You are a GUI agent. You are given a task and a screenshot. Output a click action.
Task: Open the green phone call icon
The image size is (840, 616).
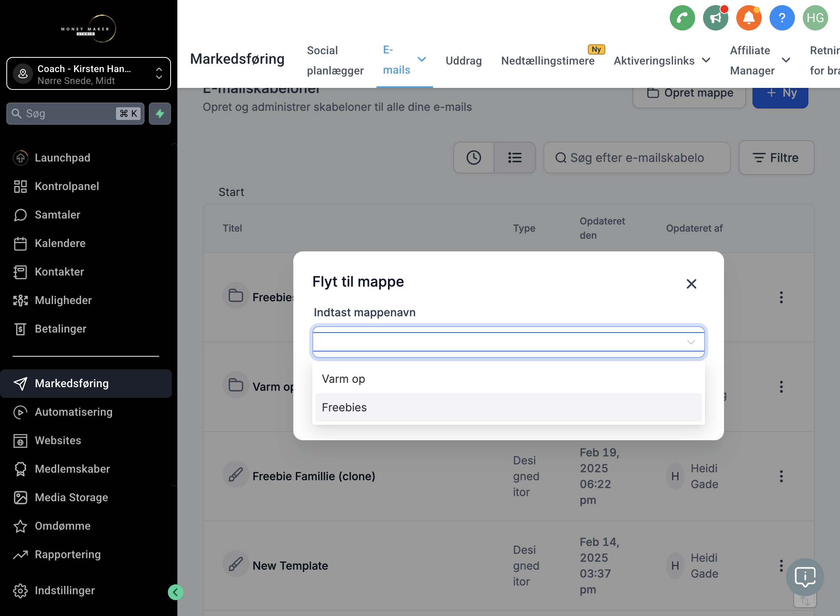[682, 18]
